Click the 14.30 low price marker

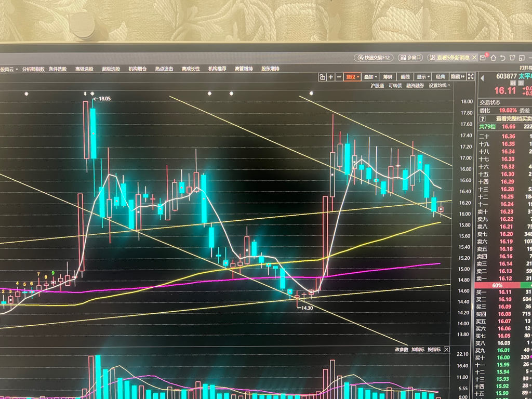click(304, 308)
